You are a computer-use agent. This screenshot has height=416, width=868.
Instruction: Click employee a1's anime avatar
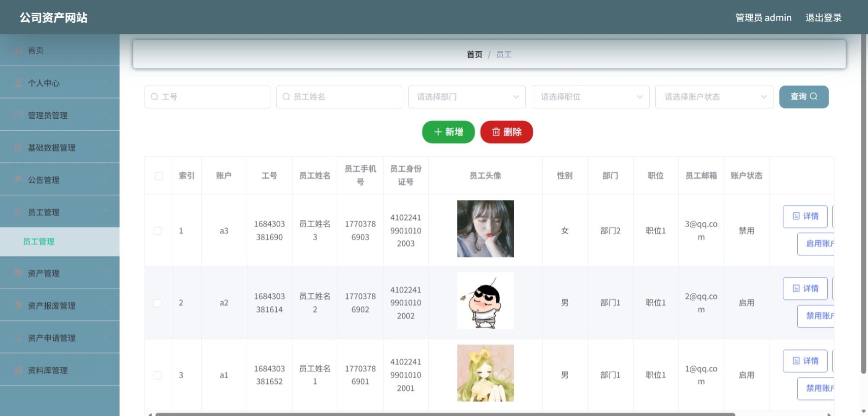click(485, 373)
